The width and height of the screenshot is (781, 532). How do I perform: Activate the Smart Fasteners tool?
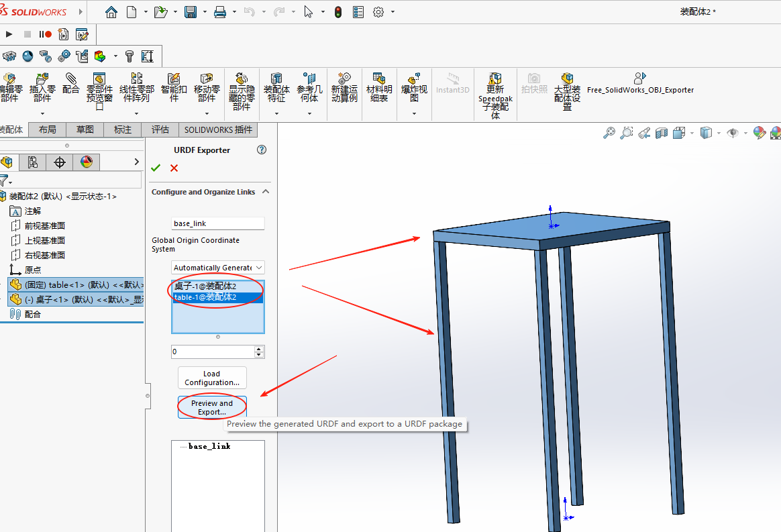[x=174, y=87]
